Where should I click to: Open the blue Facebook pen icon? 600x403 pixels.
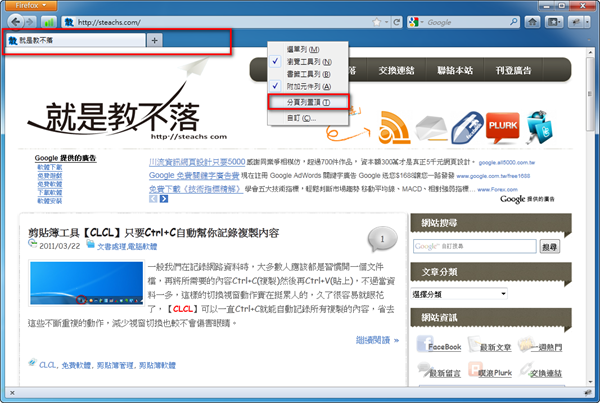[467, 128]
